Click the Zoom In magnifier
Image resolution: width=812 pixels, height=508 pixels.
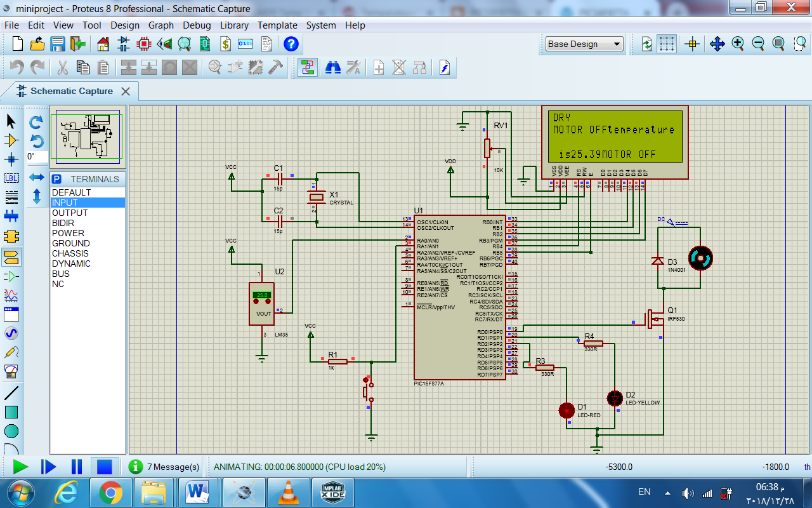click(737, 44)
